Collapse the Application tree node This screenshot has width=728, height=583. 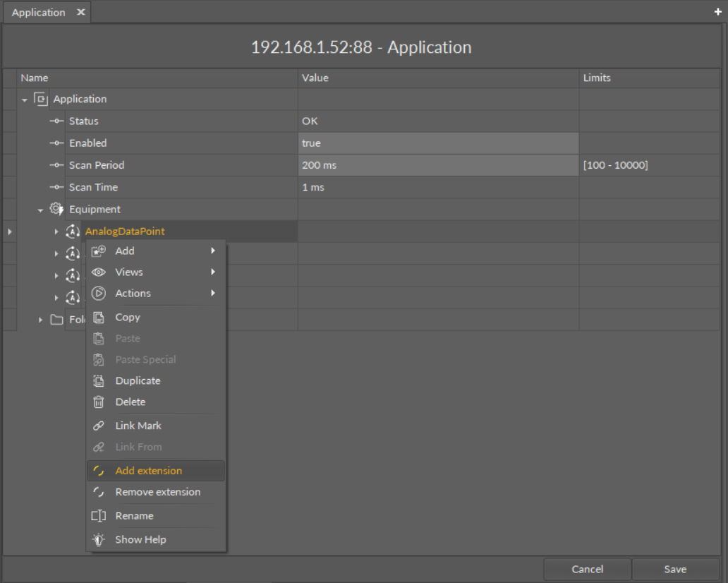click(x=25, y=100)
